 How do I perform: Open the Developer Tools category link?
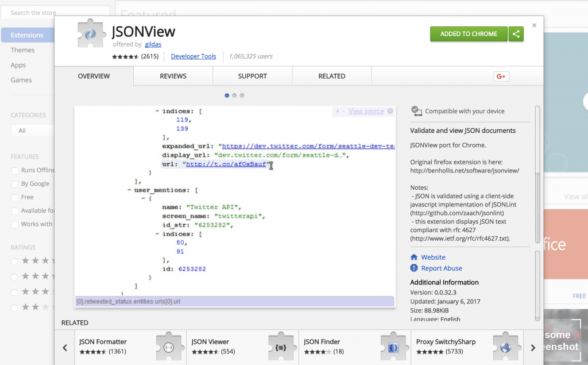pyautogui.click(x=194, y=56)
